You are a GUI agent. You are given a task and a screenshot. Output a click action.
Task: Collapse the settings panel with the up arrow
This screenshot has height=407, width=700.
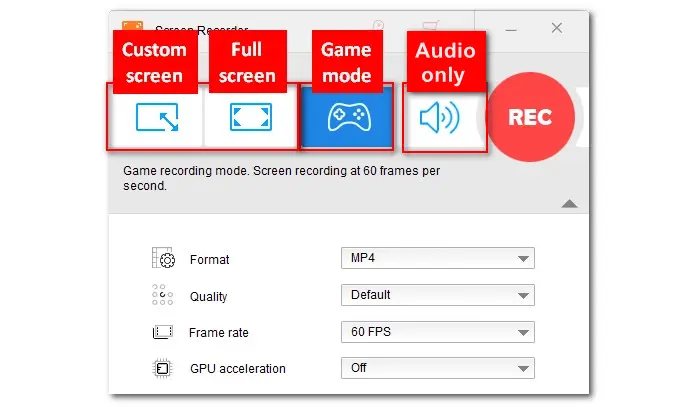(x=569, y=204)
